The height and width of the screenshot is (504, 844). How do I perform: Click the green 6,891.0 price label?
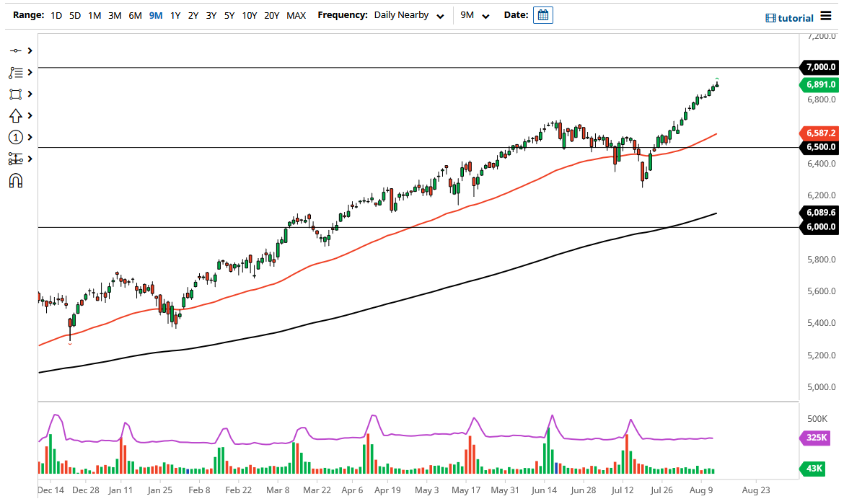(819, 84)
